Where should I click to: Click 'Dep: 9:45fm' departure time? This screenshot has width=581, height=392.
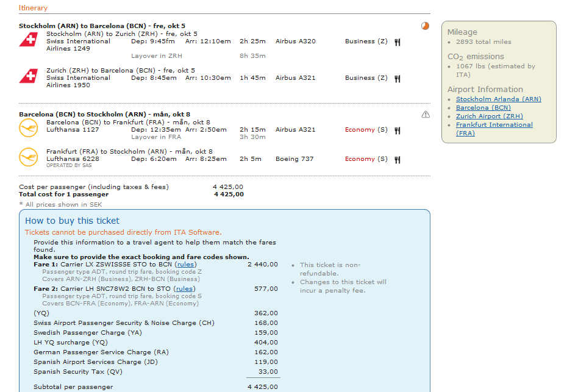(x=153, y=41)
